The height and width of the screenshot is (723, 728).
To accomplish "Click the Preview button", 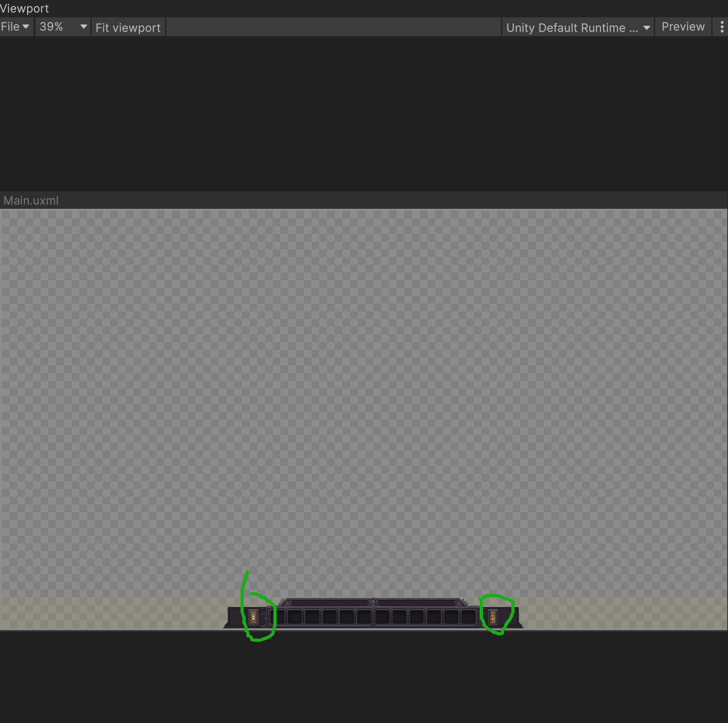I will tap(683, 26).
